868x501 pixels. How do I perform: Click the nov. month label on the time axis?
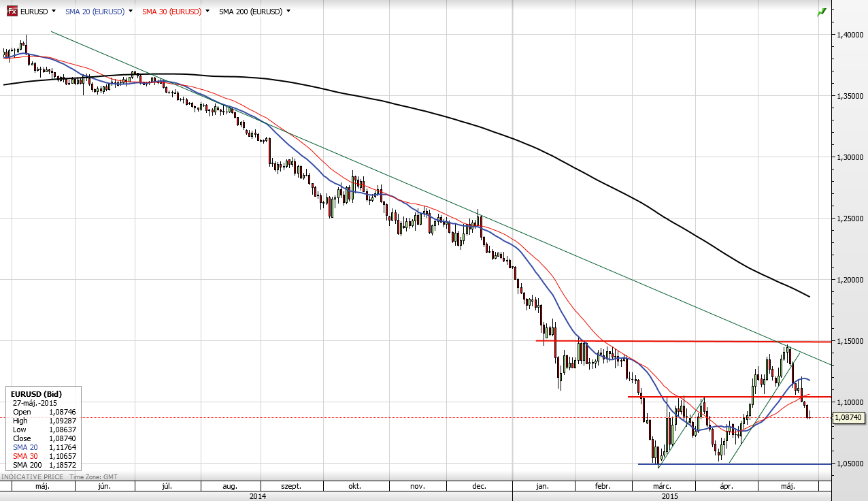418,487
